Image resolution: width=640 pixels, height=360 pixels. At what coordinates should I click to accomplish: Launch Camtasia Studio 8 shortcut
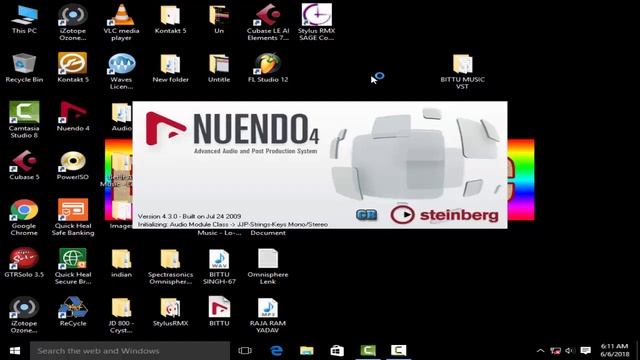click(x=24, y=120)
